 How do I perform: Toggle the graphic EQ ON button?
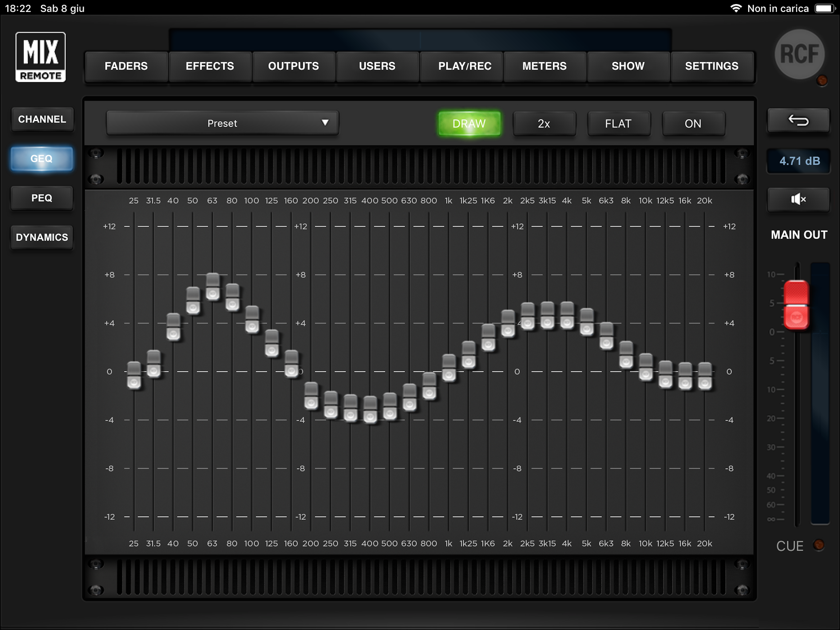coord(693,123)
